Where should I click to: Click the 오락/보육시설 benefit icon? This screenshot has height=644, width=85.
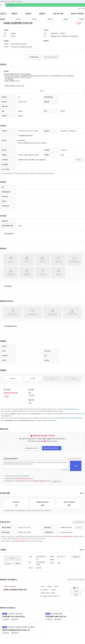pos(42,272)
